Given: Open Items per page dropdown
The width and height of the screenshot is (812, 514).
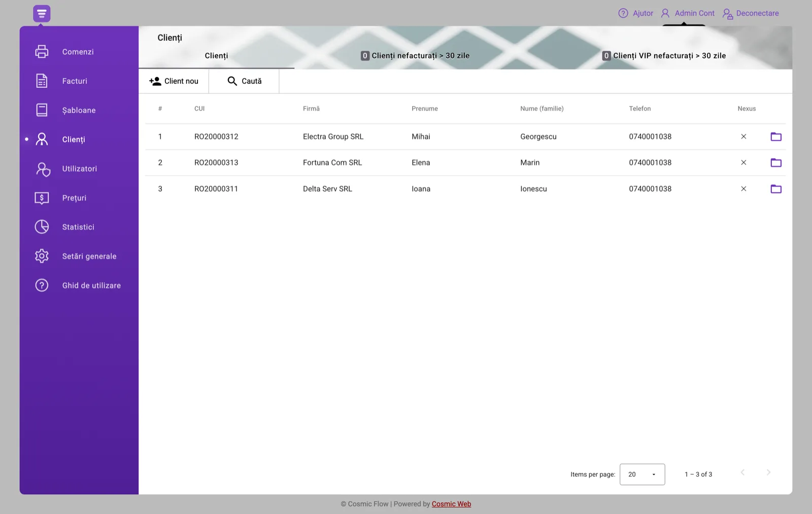Looking at the screenshot, I should [x=642, y=474].
